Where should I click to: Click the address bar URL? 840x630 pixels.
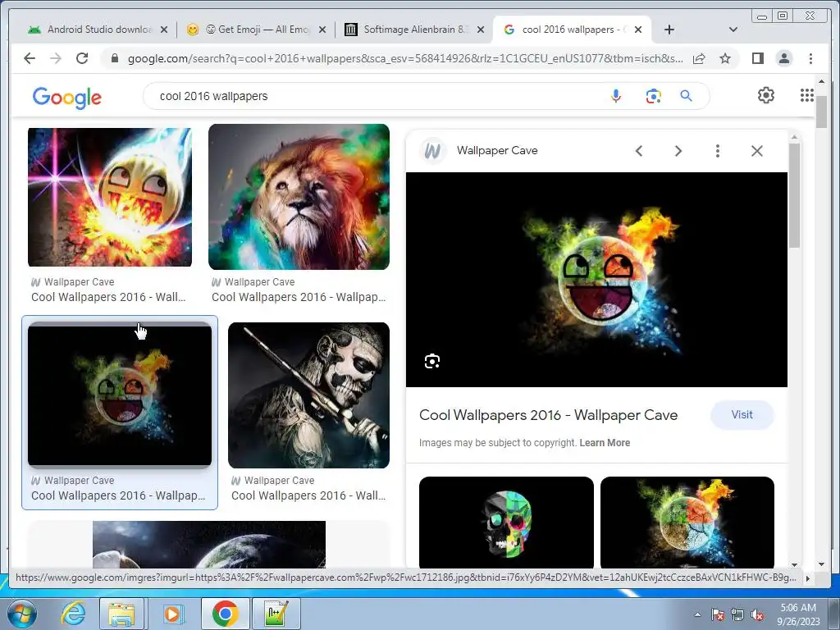(x=405, y=58)
